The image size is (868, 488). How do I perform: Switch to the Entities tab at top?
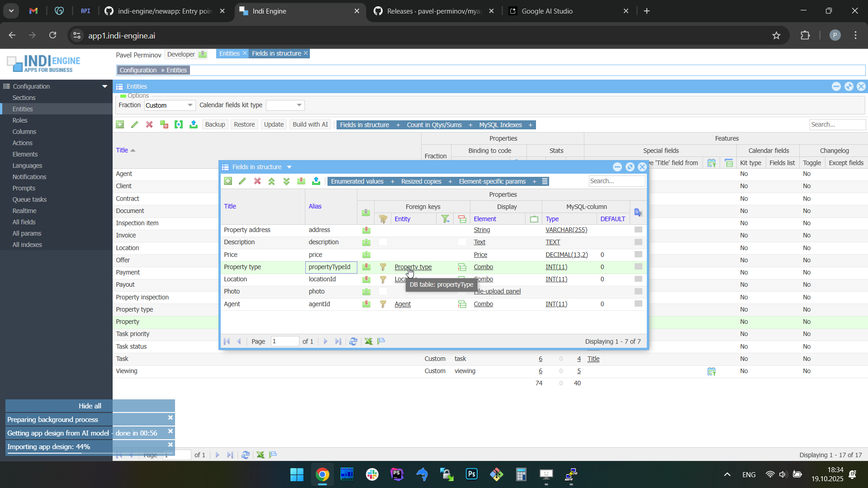229,53
